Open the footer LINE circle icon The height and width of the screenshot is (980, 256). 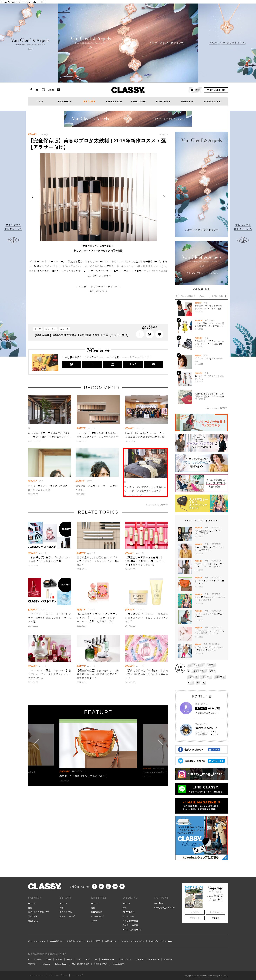pos(115,886)
